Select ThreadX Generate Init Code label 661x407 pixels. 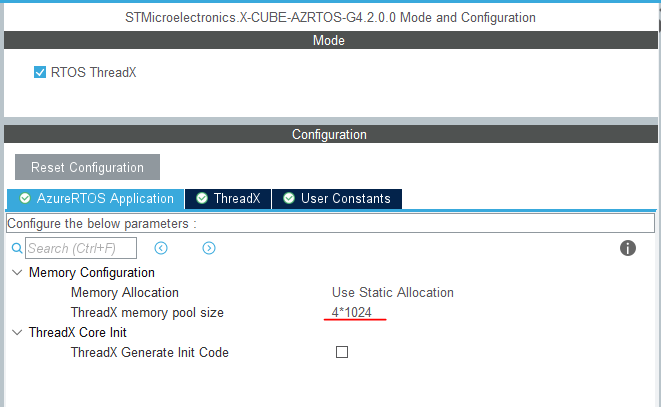point(150,352)
